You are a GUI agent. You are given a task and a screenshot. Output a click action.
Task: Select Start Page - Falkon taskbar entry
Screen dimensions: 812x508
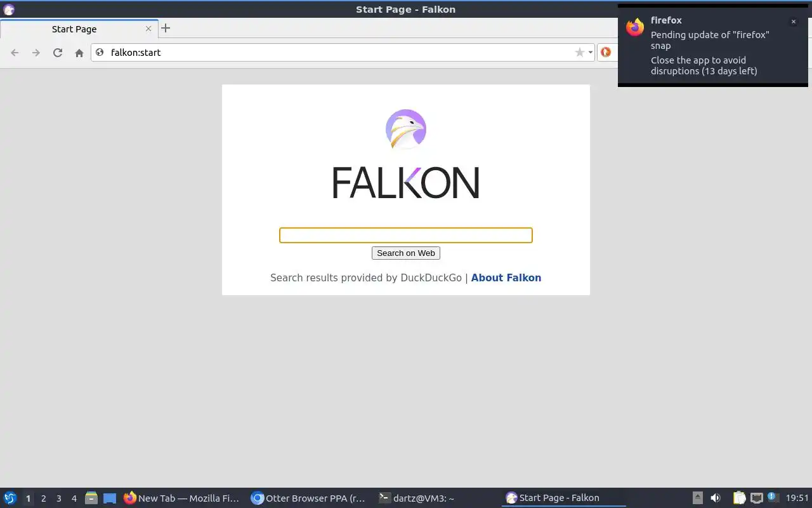click(563, 498)
